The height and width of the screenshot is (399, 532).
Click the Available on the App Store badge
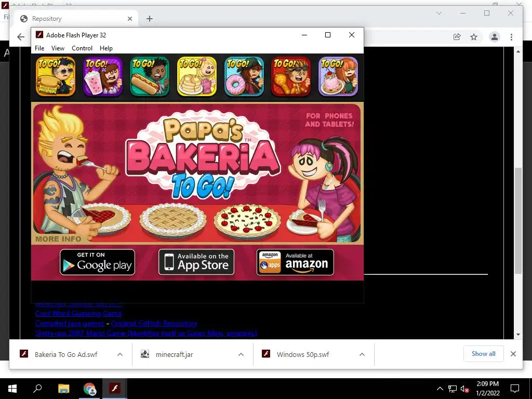pos(196,262)
